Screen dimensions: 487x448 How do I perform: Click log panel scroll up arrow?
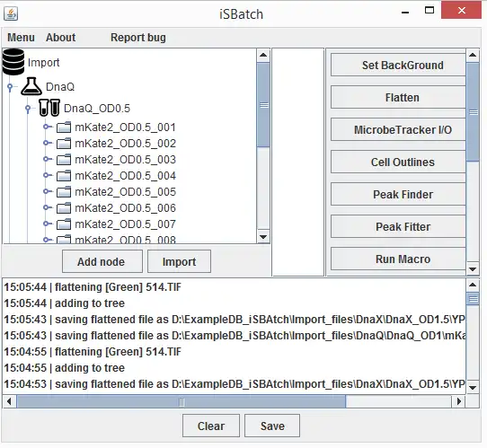pos(473,285)
